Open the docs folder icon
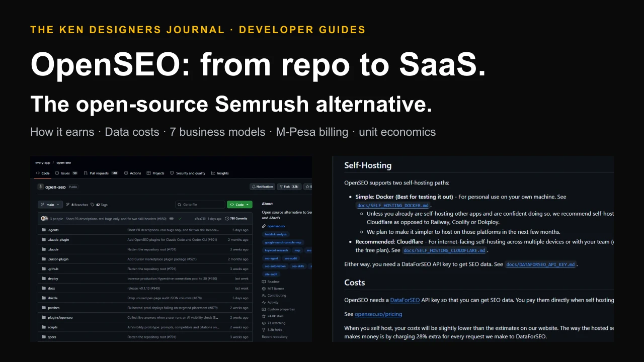 pos(44,288)
